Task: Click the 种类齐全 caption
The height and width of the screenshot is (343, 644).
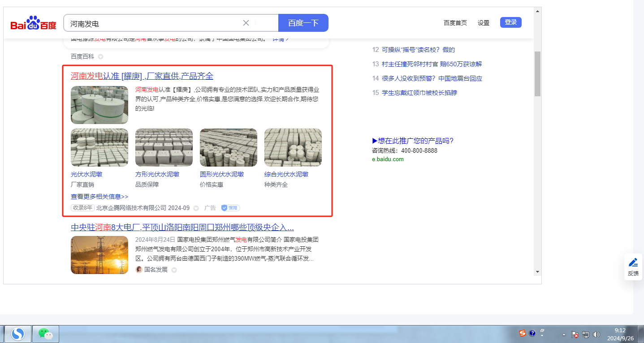Action: tap(276, 184)
